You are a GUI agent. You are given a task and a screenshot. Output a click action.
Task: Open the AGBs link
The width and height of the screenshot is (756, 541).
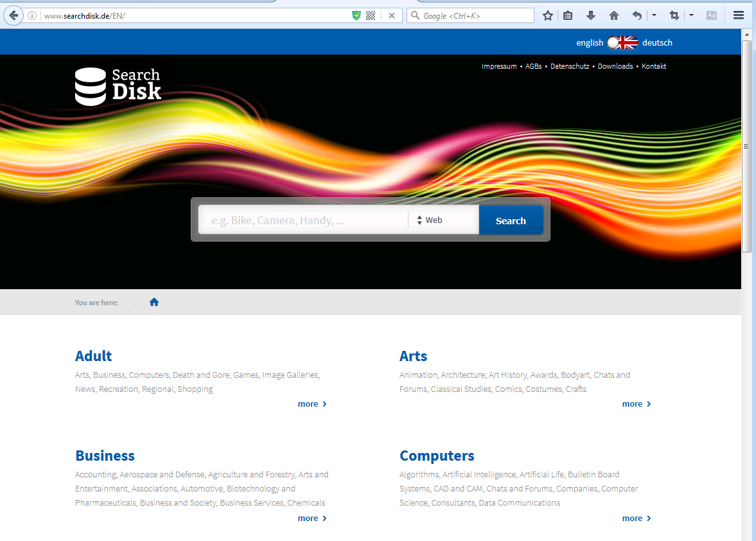point(533,67)
